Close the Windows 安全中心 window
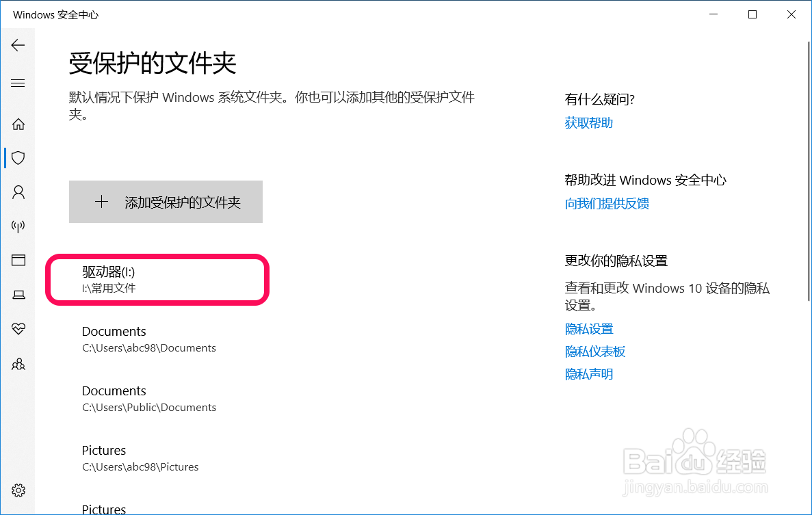The width and height of the screenshot is (812, 515). click(x=791, y=14)
